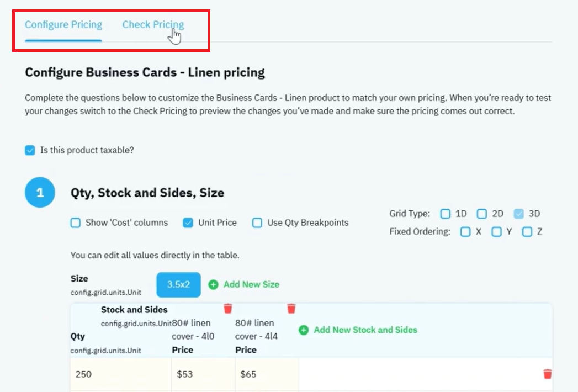Screen dimensions: 578x392
Task: Enable Use Qty Breakpoints checkbox
Action: tap(257, 223)
